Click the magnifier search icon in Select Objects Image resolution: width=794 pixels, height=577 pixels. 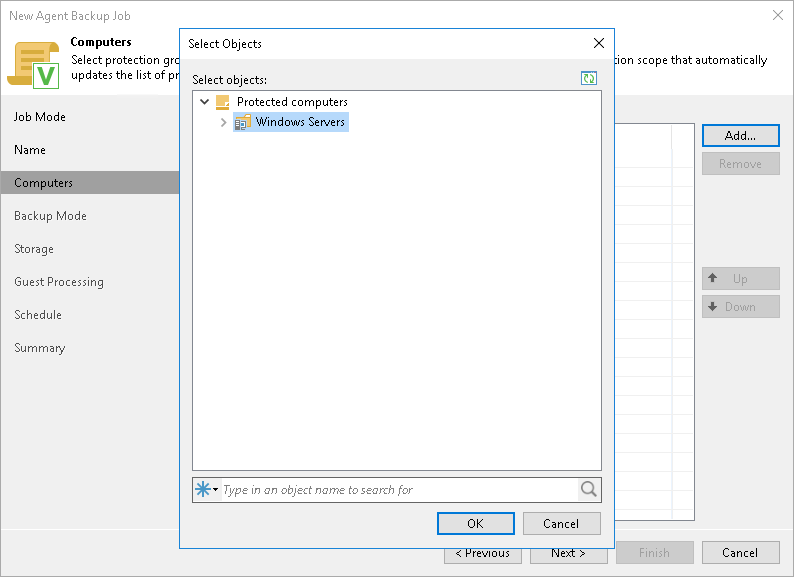click(588, 489)
